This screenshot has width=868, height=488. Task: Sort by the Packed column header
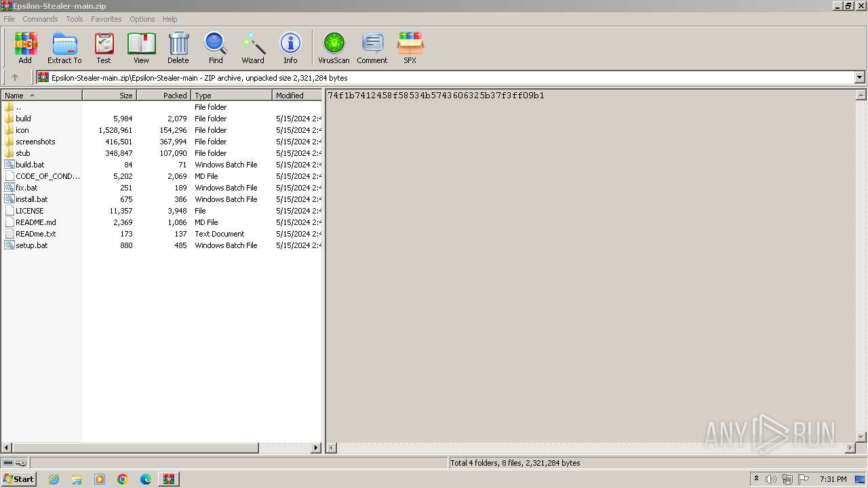163,96
